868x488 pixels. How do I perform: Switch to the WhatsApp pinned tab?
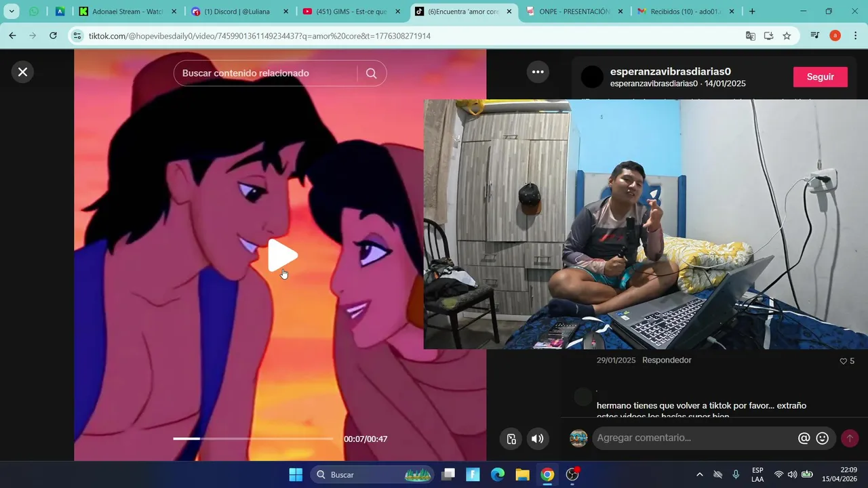click(x=34, y=12)
